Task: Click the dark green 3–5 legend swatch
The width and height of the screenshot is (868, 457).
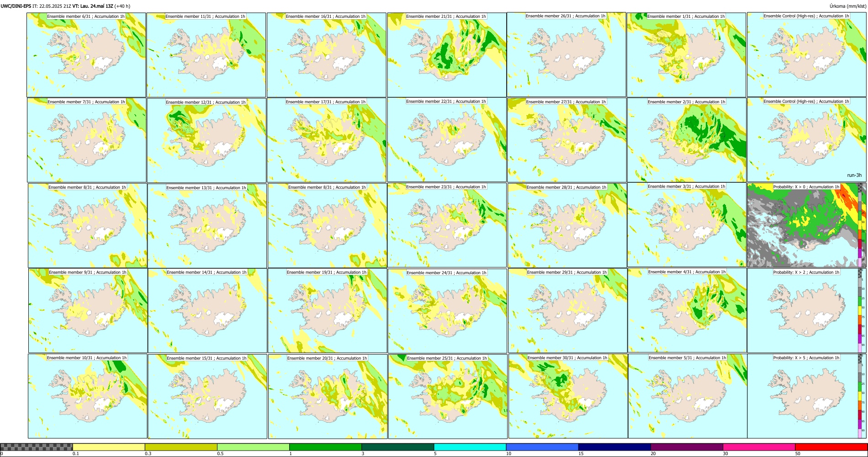Action: coord(397,447)
